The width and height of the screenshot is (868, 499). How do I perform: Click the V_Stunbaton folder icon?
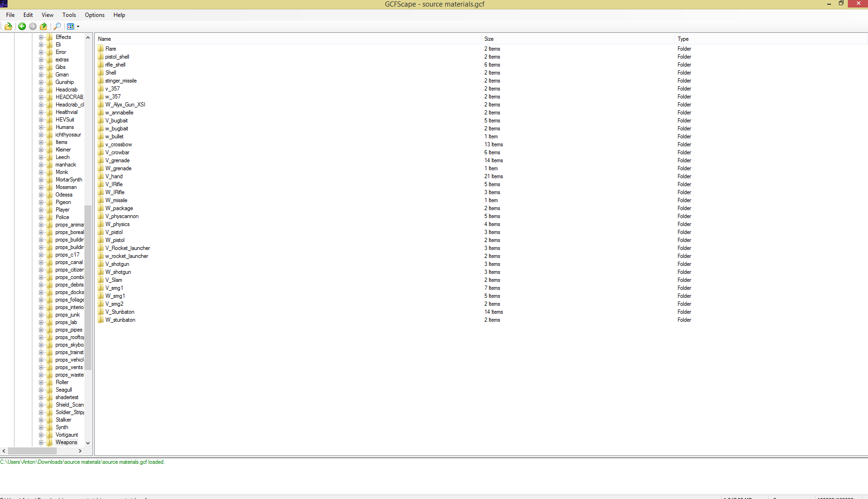101,312
